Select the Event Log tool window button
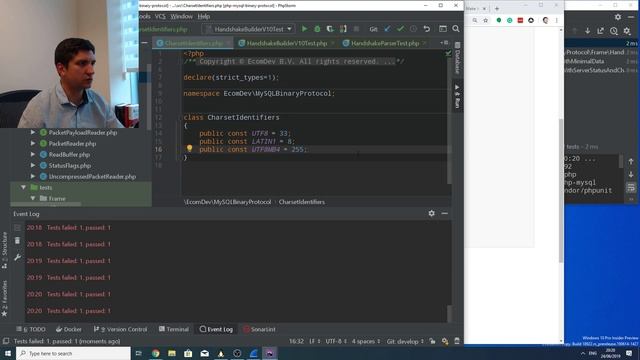Image resolution: width=640 pixels, height=360 pixels. (216, 329)
